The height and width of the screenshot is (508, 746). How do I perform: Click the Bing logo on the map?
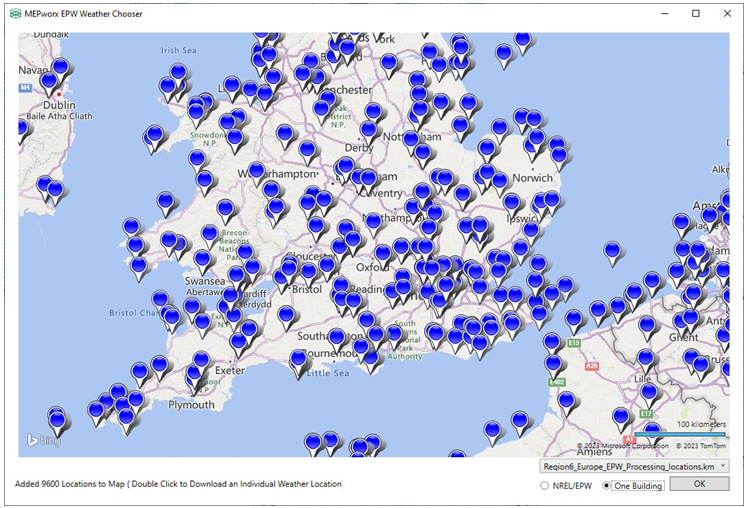click(x=43, y=440)
